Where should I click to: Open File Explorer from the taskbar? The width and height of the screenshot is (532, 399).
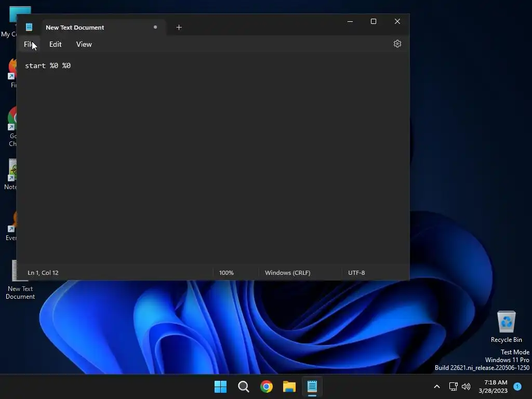pyautogui.click(x=289, y=387)
